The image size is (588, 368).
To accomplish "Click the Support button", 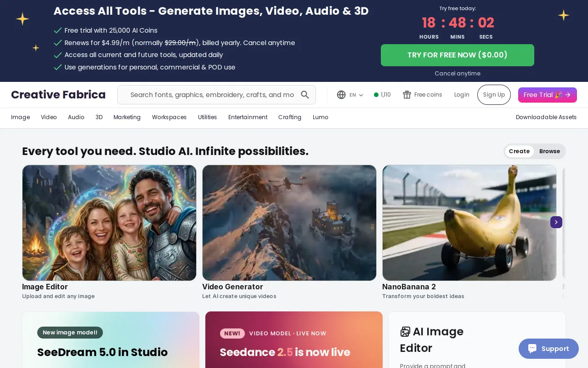I will (x=548, y=349).
